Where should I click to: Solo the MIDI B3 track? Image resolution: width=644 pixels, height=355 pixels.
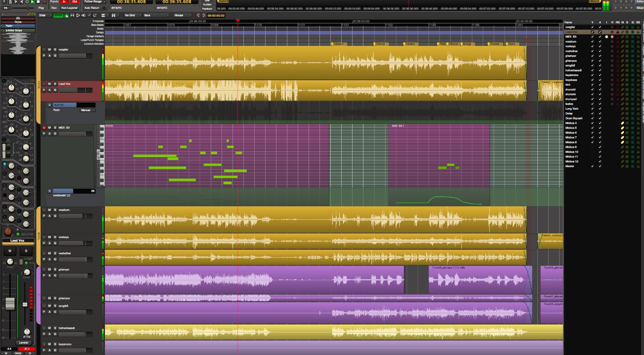[55, 128]
